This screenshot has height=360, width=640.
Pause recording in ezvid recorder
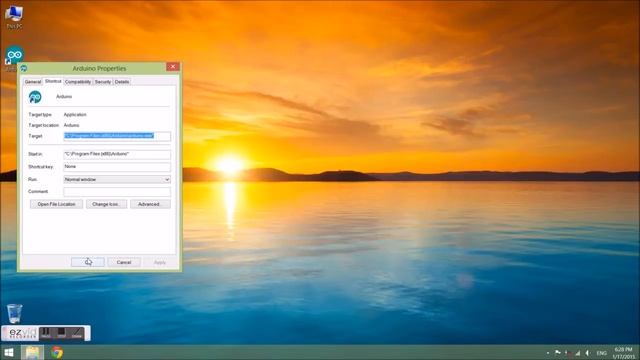point(46,333)
